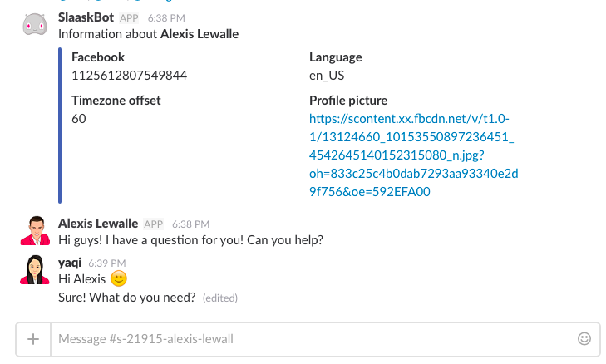The height and width of the screenshot is (364, 606).
Task: Click the plus attachment button
Action: tap(33, 339)
